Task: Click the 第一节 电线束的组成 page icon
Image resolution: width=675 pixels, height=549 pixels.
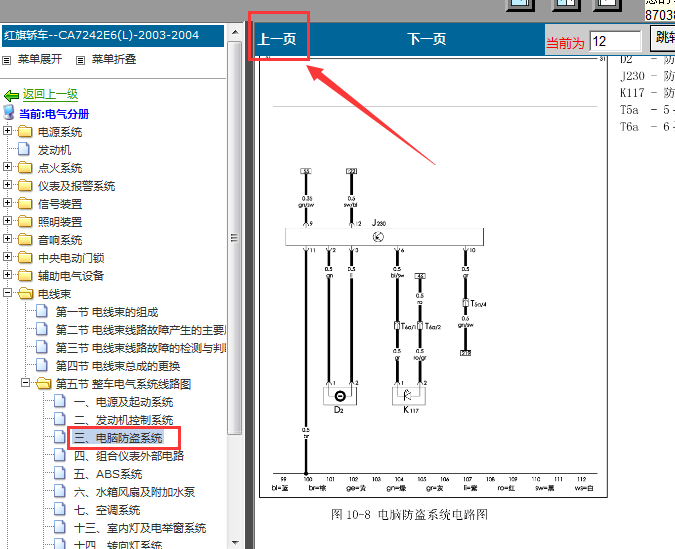Action: point(42,311)
